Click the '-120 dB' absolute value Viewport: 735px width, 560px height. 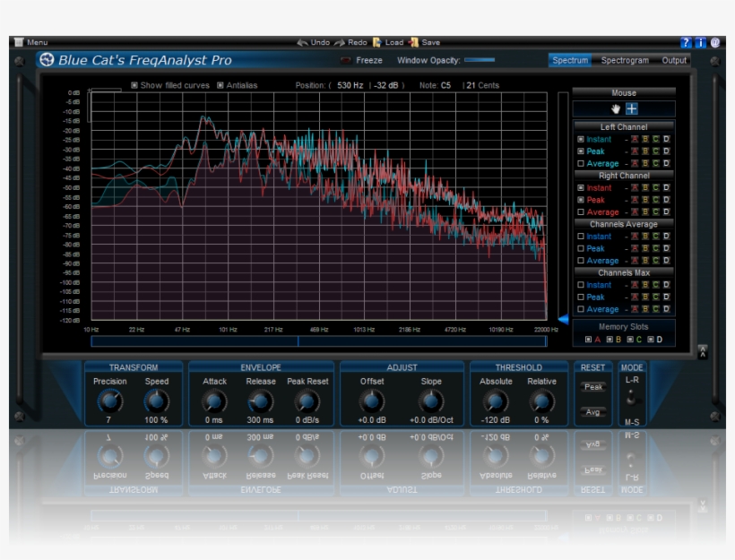point(496,420)
